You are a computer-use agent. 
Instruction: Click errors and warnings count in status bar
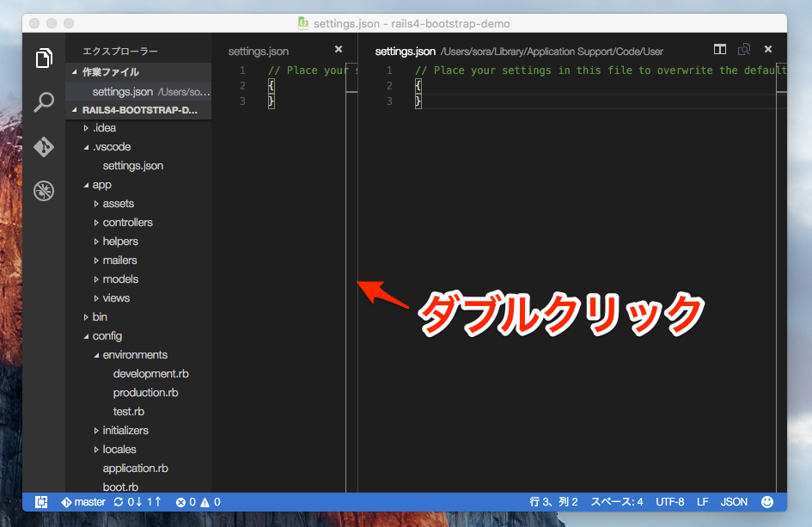[x=198, y=502]
